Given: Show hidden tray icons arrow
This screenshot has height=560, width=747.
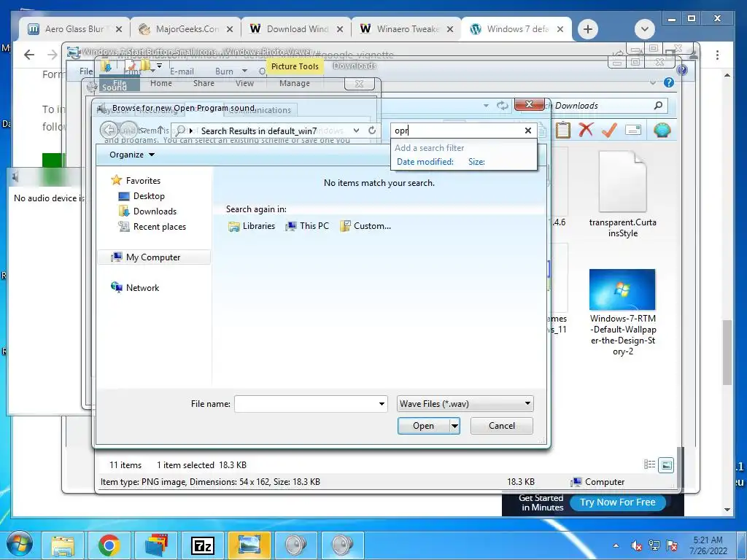Looking at the screenshot, I should [x=616, y=545].
